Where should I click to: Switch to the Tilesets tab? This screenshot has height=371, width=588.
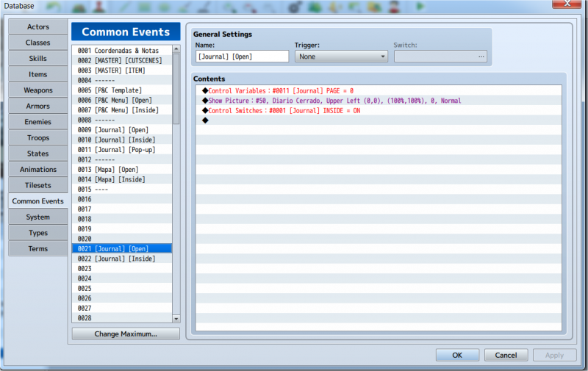coord(38,185)
